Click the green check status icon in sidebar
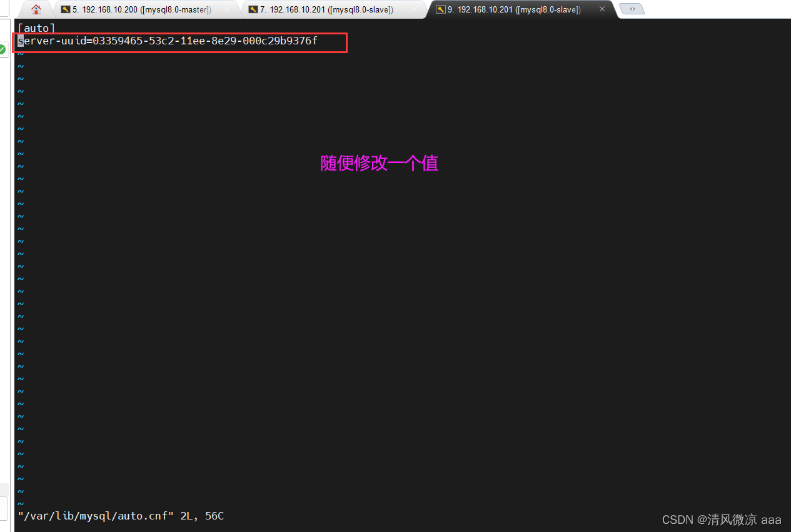The height and width of the screenshot is (532, 791). click(3, 49)
